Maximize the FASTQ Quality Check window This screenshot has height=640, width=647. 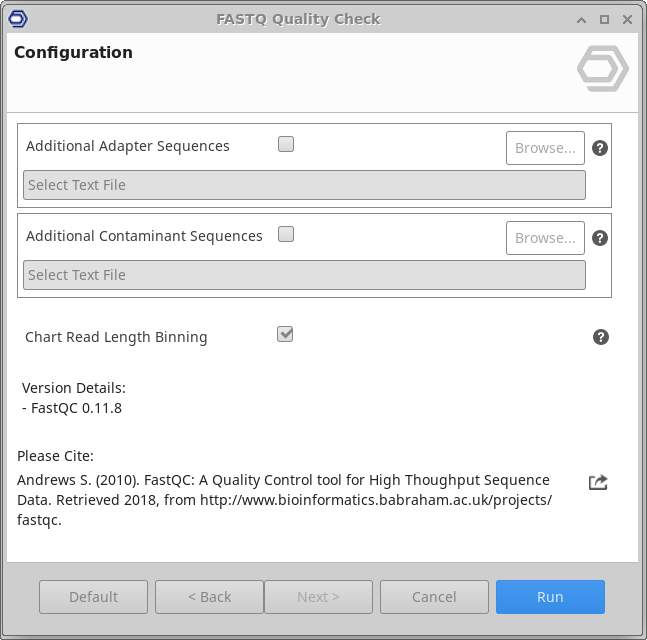[604, 19]
